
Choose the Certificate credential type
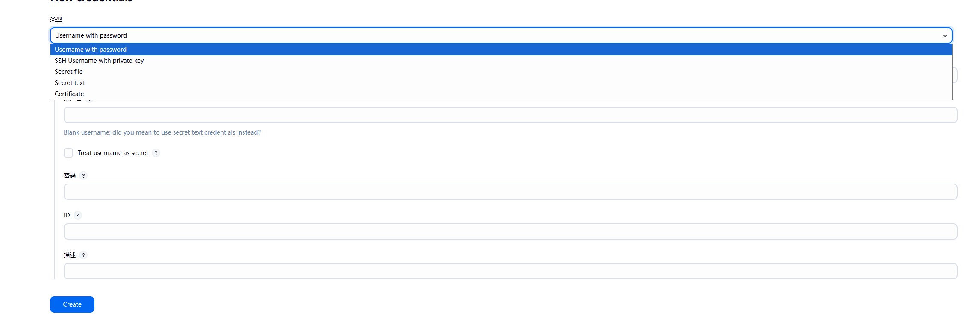tap(69, 94)
